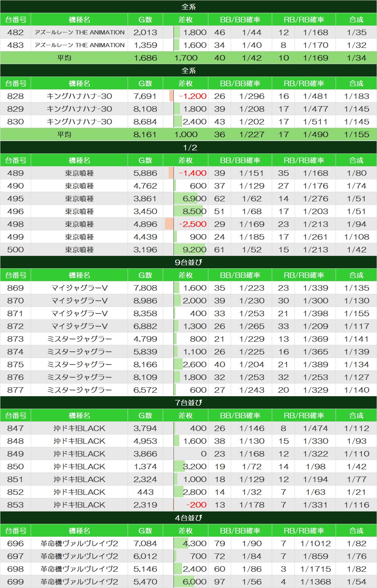377x588 pixels.
Task: Select machine number 483 cell
Action: point(16,45)
